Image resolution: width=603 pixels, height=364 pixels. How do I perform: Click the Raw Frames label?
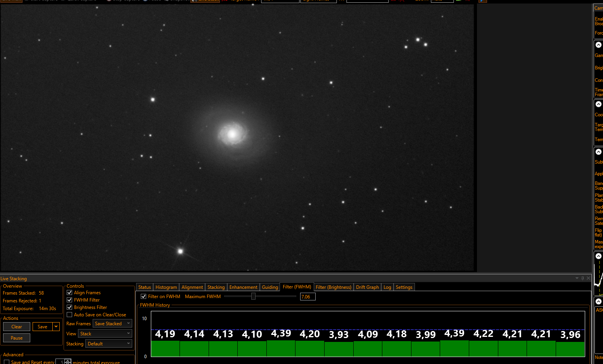(x=78, y=324)
